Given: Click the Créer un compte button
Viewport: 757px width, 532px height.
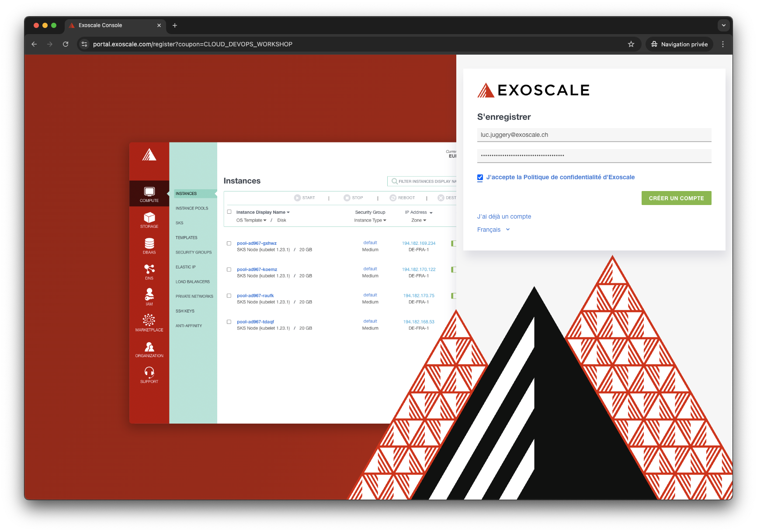Looking at the screenshot, I should (676, 198).
